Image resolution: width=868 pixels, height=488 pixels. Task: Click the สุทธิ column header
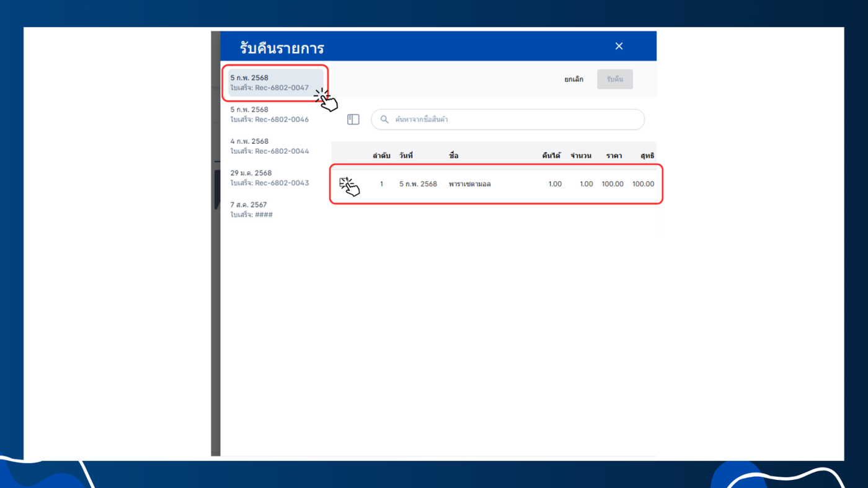coord(647,156)
